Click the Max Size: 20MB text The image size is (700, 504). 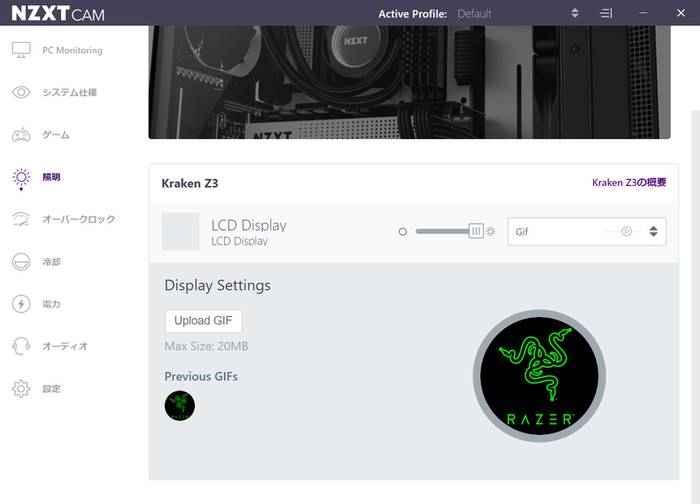click(206, 346)
